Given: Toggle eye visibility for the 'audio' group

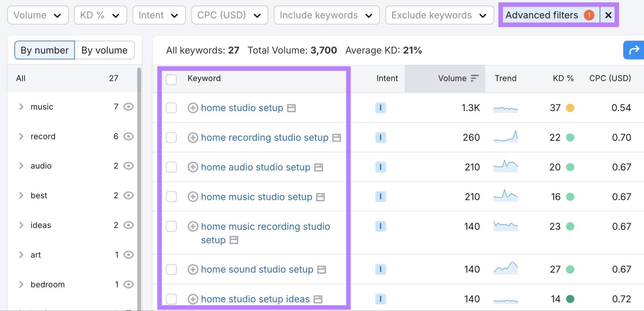Looking at the screenshot, I should pos(128,166).
